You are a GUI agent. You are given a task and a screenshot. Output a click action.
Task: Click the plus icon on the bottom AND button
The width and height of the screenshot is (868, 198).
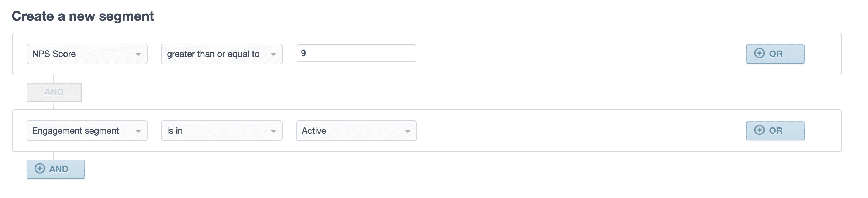tap(40, 169)
